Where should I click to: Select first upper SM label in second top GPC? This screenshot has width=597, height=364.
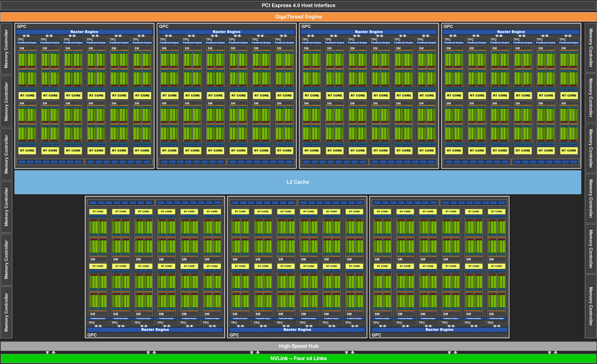click(164, 48)
